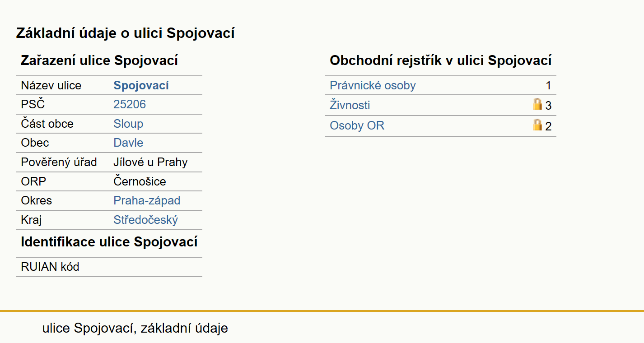Click the footer text ulice Spojovací, základní údaje
This screenshot has width=644, height=343.
(x=135, y=328)
